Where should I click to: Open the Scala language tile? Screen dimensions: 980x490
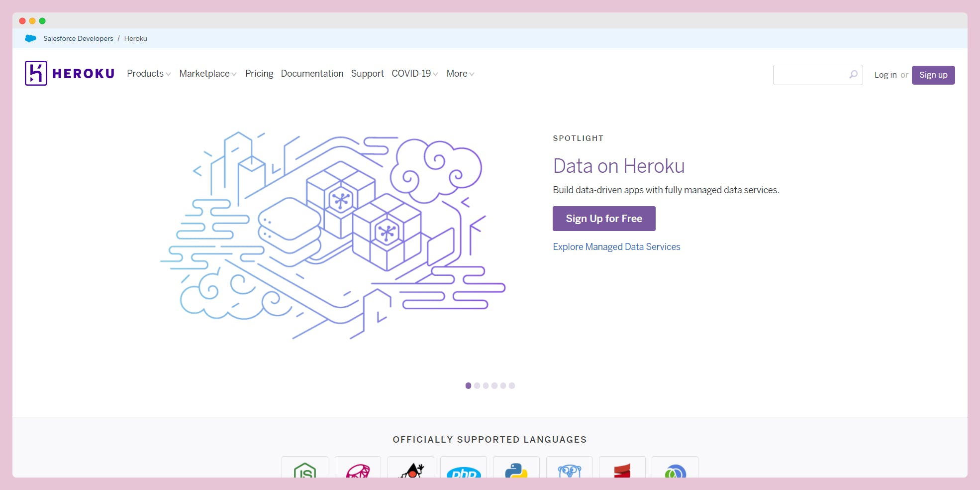pyautogui.click(x=622, y=467)
